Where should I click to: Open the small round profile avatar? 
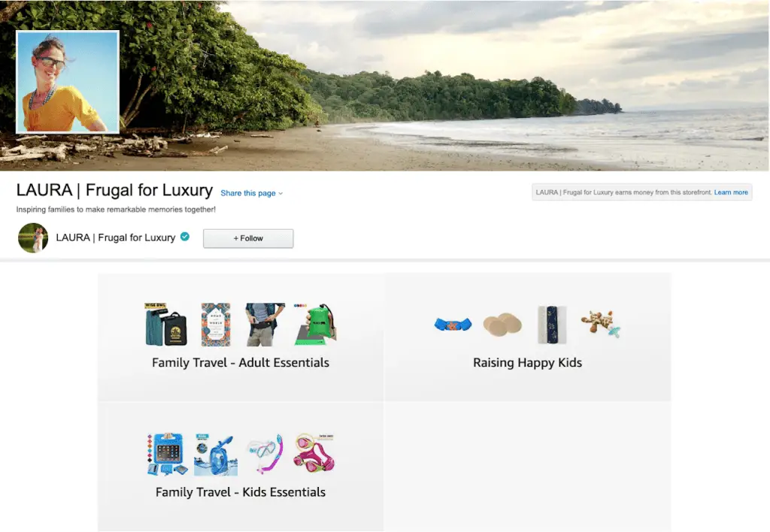[x=33, y=238]
